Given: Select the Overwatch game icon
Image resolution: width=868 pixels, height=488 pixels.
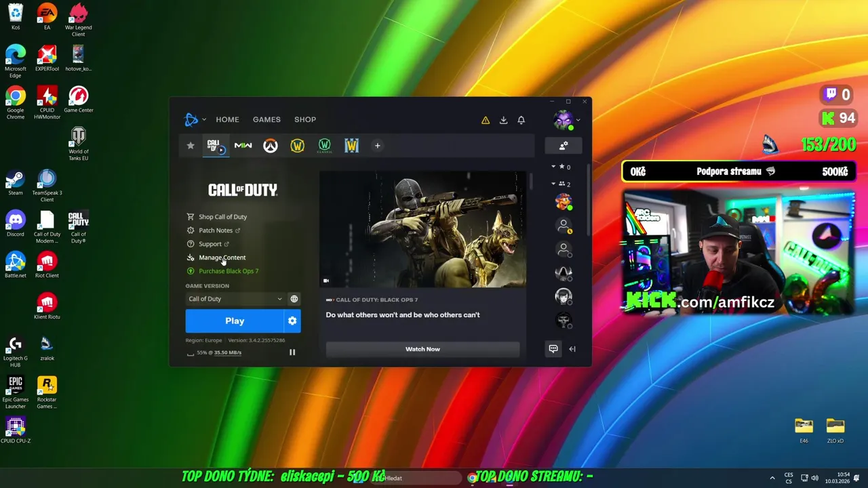Looking at the screenshot, I should pyautogui.click(x=271, y=146).
